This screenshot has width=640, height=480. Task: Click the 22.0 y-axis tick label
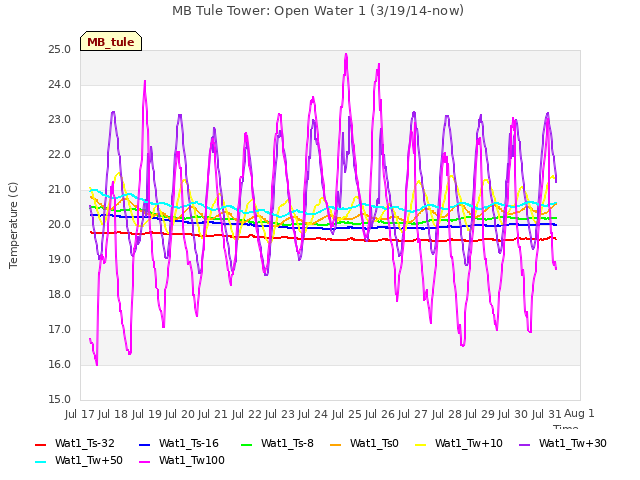60,155
